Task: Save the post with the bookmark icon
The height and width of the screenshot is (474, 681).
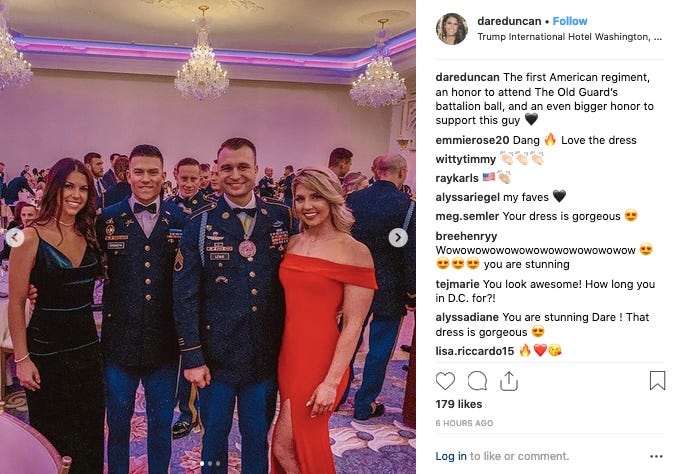Action: [x=657, y=381]
